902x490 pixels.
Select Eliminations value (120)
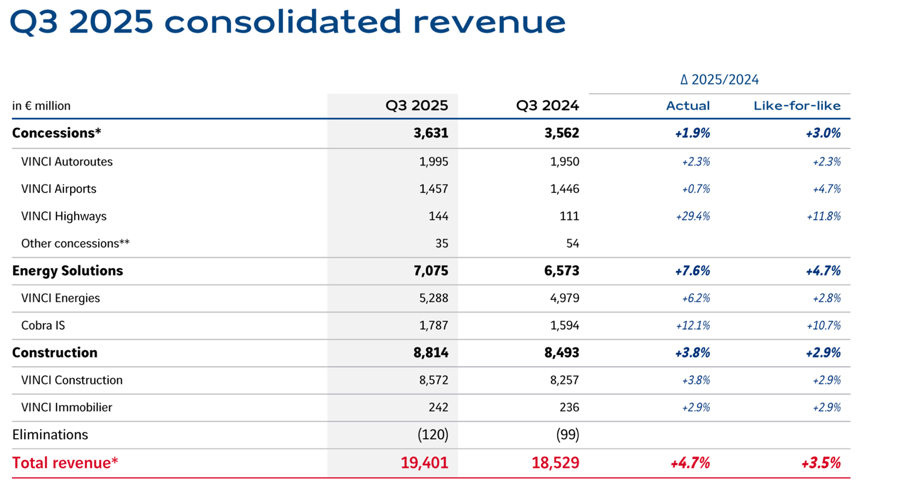(x=433, y=435)
